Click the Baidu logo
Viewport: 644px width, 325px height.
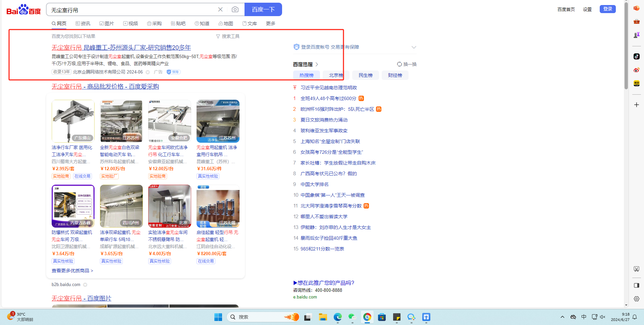tap(23, 10)
